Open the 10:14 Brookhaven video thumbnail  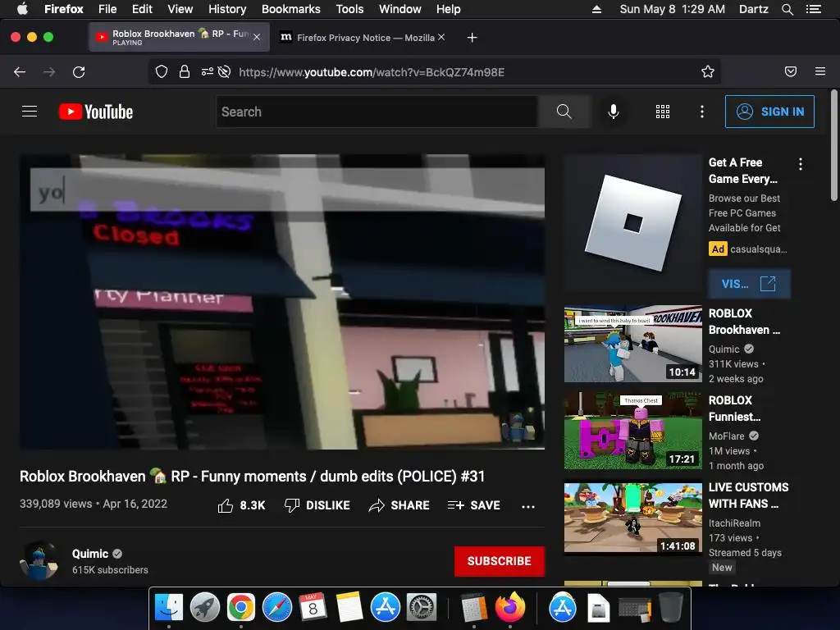[632, 344]
